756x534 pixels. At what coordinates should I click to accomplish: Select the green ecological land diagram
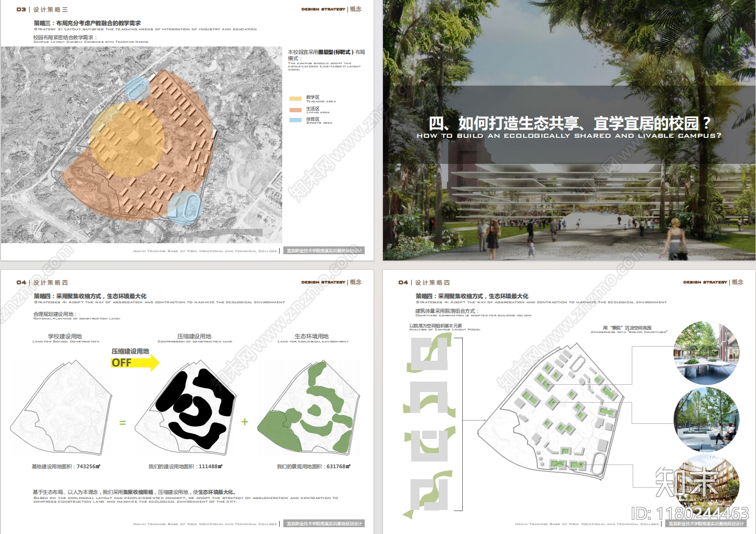pyautogui.click(x=308, y=408)
